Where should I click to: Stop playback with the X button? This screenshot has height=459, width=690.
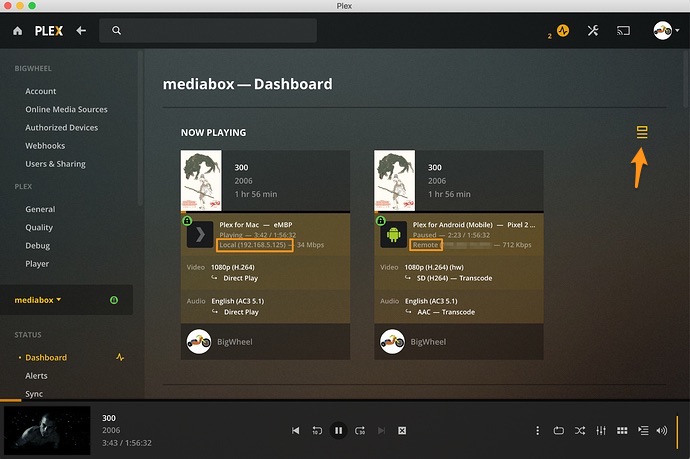pyautogui.click(x=402, y=430)
